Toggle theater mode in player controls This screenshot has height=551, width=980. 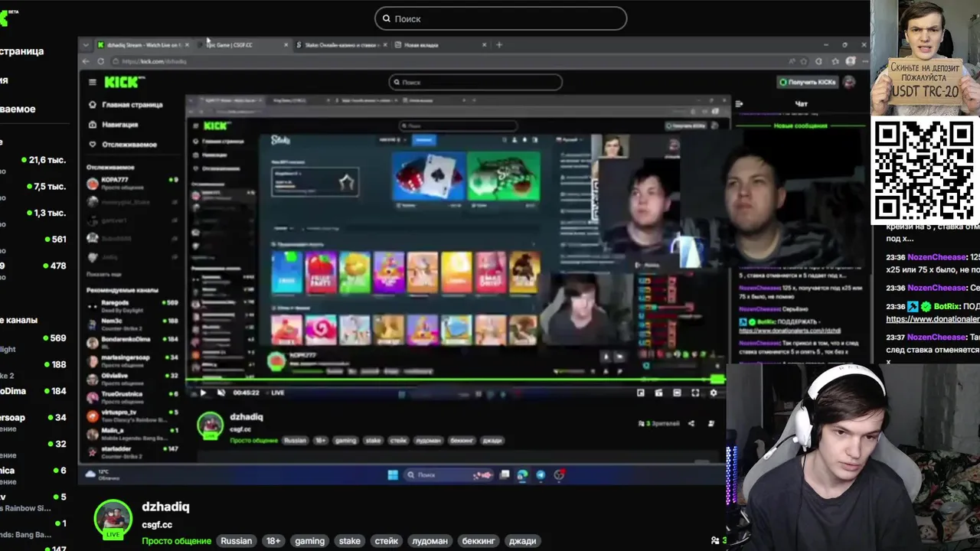click(677, 393)
